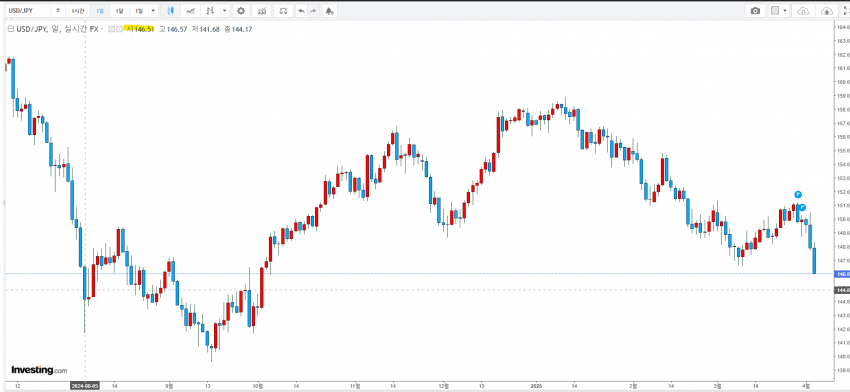Open the indicators icon
The height and width of the screenshot is (392, 850).
[262, 10]
